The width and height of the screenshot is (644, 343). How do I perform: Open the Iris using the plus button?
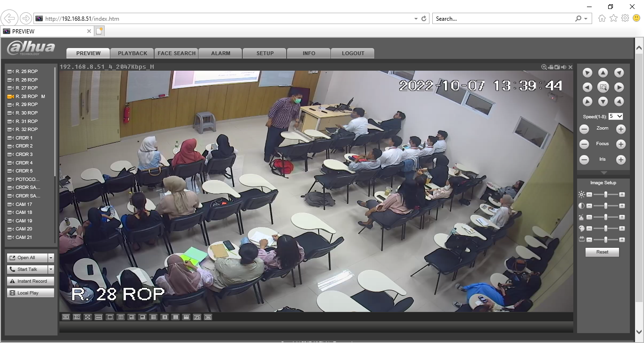coord(621,160)
